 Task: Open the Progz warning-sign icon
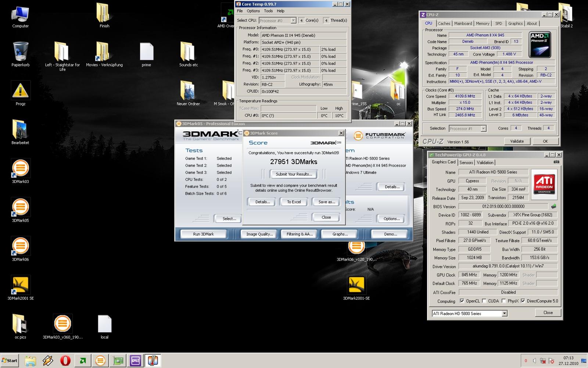[20, 93]
